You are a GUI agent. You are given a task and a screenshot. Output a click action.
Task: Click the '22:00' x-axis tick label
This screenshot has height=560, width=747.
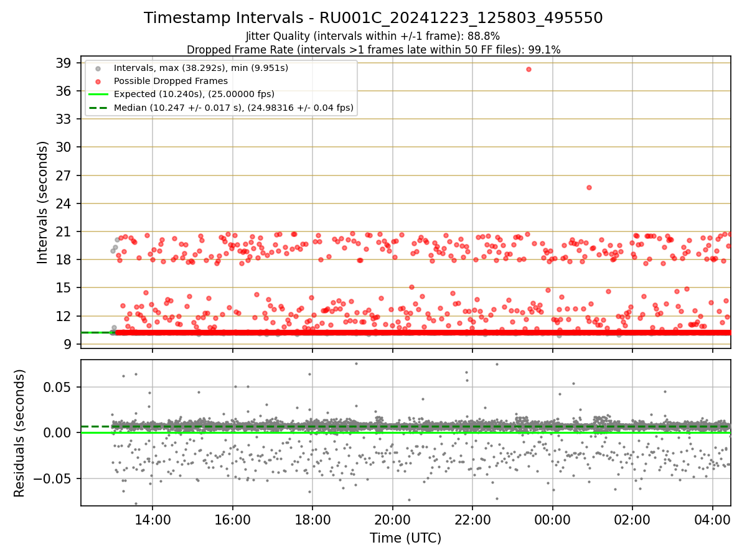tap(472, 520)
